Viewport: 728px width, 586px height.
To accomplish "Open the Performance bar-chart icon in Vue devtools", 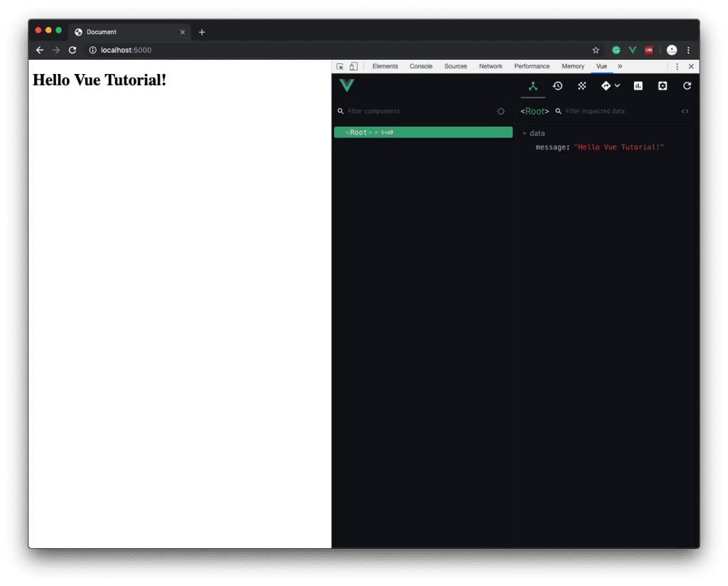I will [638, 86].
